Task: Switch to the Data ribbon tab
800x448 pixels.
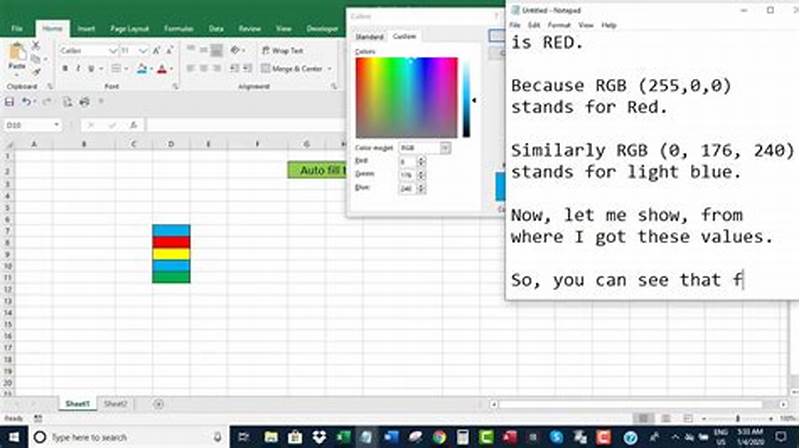Action: 216,29
